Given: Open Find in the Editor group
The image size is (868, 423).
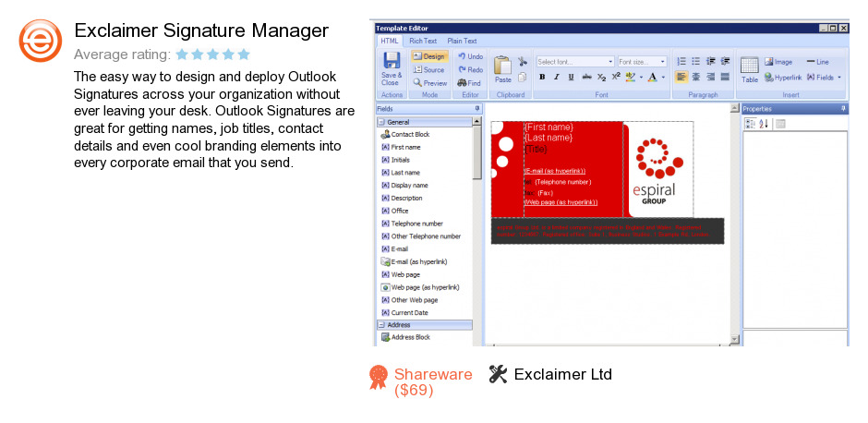Looking at the screenshot, I should 469,83.
